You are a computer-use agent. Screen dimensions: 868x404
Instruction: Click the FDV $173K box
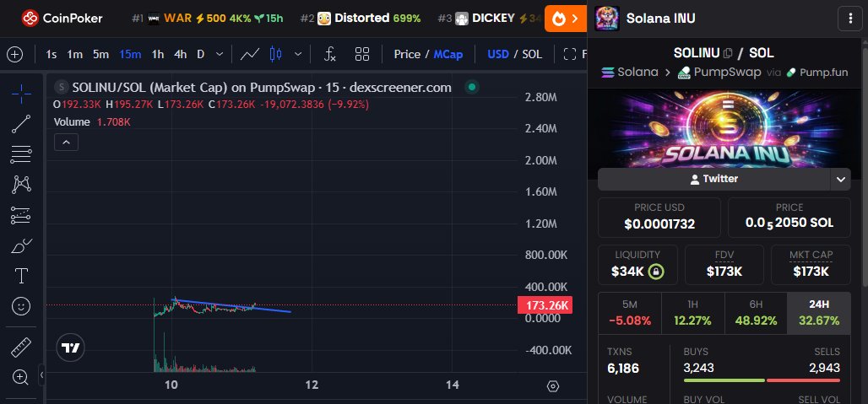(x=724, y=265)
